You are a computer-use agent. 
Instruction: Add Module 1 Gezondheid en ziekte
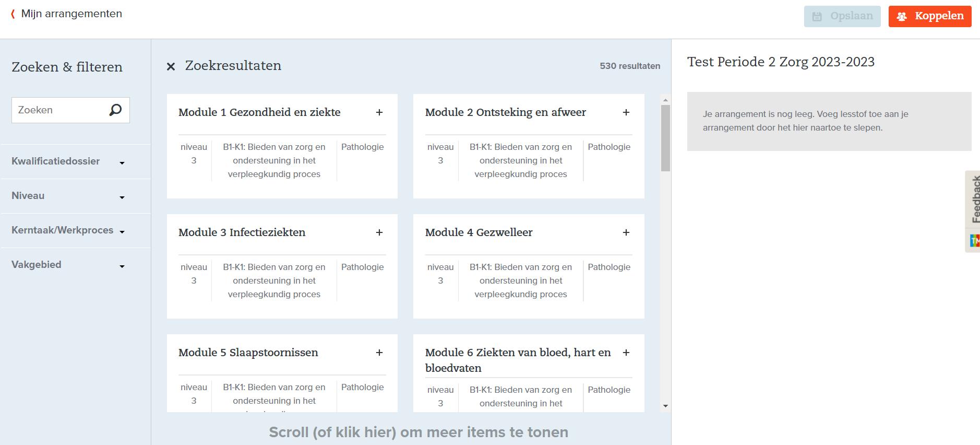click(379, 112)
